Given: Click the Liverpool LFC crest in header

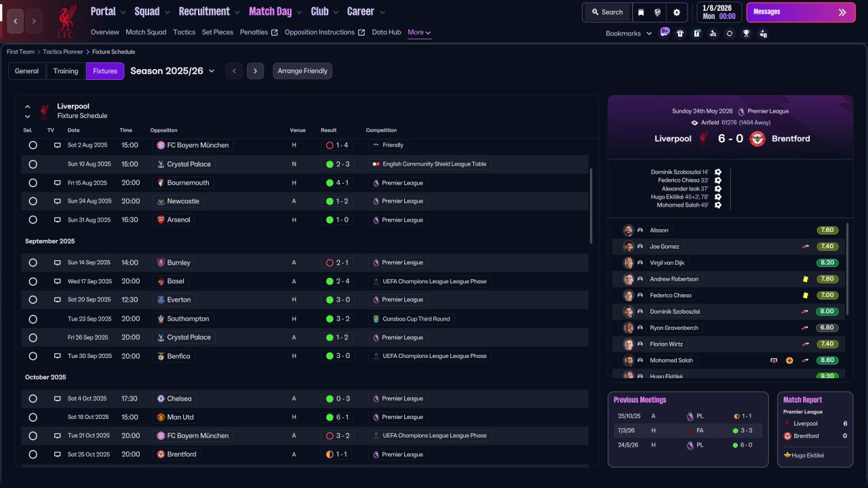Looking at the screenshot, I should tap(66, 21).
